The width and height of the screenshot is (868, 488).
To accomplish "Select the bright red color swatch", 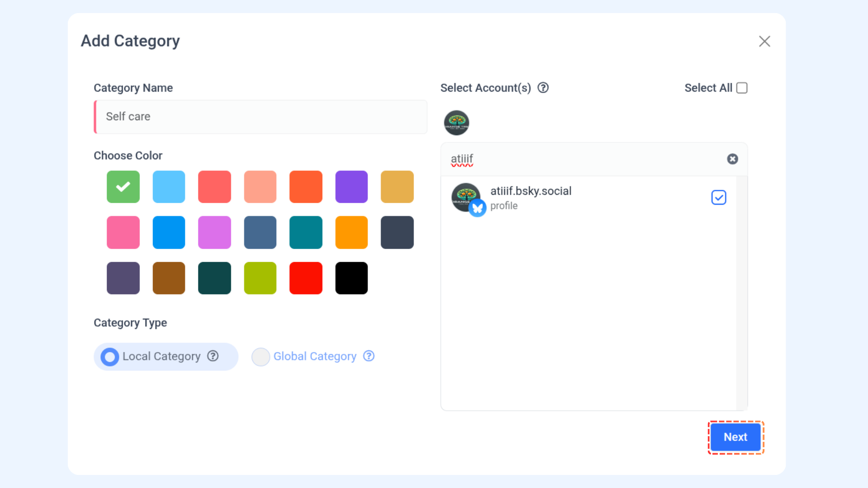I will (x=306, y=278).
